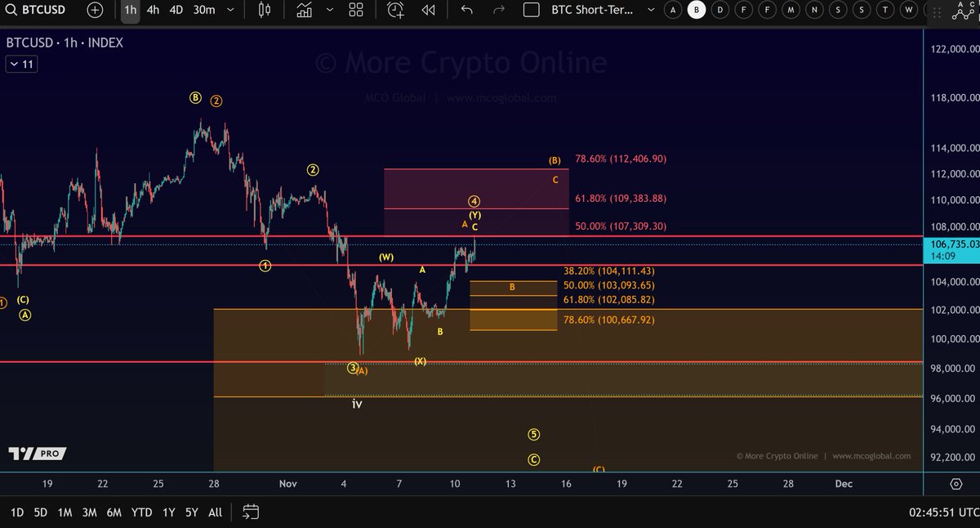Set the date range to 1M

pyautogui.click(x=65, y=512)
